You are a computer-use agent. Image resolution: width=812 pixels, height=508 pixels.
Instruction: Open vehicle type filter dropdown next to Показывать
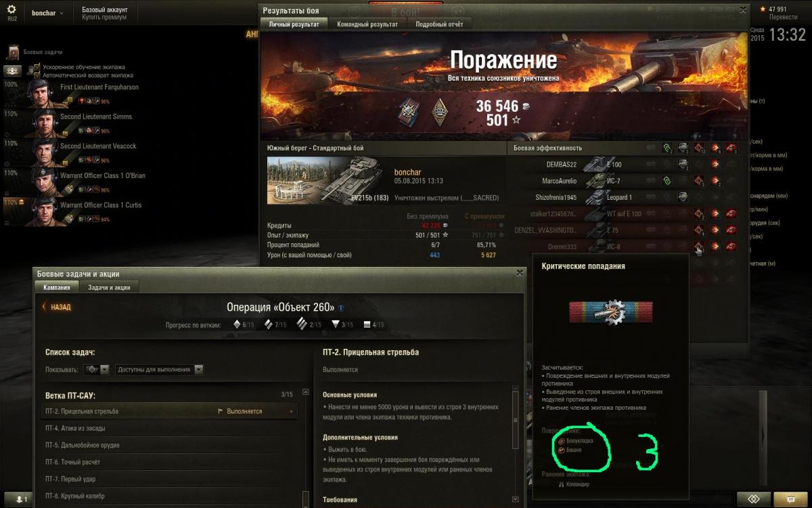tap(96, 370)
